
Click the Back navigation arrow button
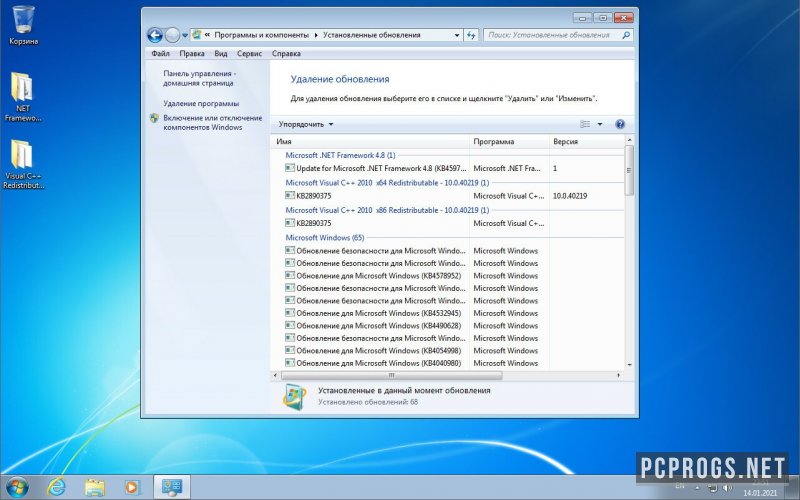click(x=155, y=35)
